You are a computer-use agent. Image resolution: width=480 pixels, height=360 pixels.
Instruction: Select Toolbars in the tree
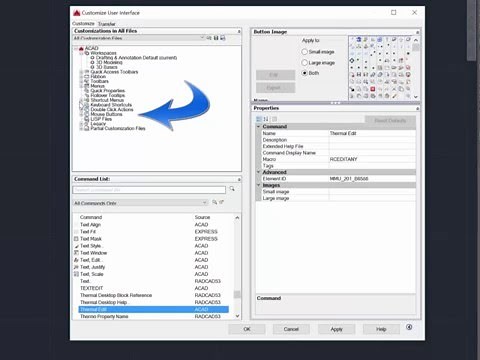point(99,81)
